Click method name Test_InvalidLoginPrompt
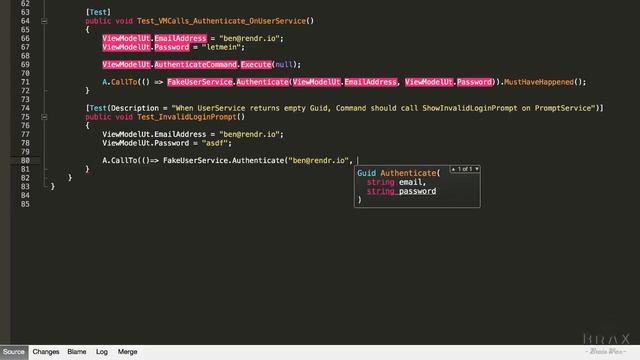 tap(187, 117)
